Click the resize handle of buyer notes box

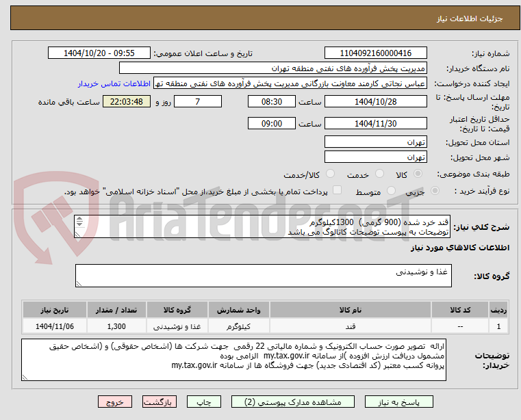(x=25, y=377)
